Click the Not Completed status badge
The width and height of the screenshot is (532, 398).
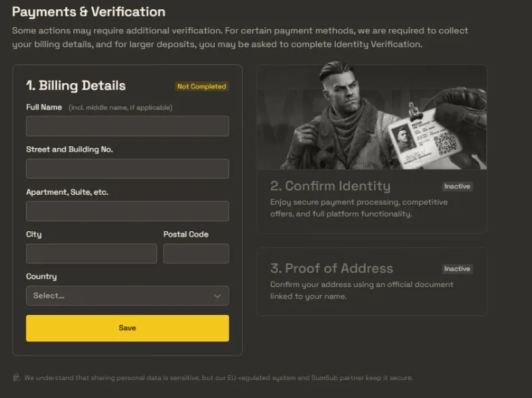point(201,86)
